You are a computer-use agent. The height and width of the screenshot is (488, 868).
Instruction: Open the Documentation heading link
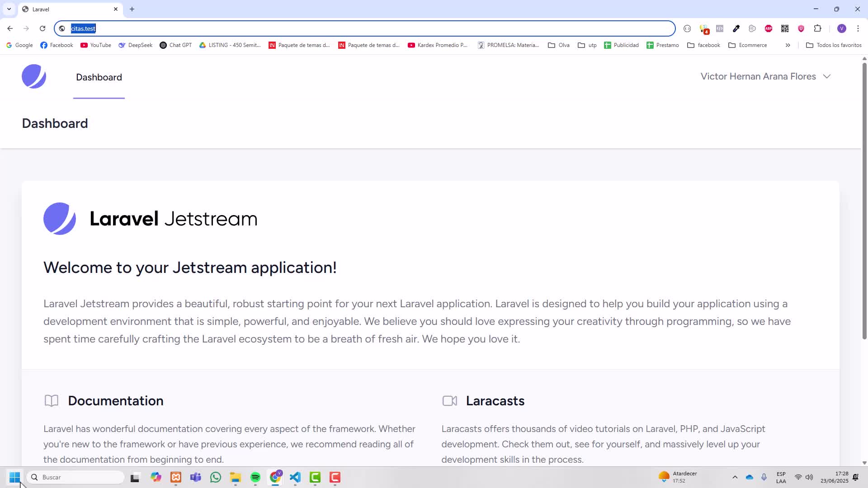[x=116, y=401]
